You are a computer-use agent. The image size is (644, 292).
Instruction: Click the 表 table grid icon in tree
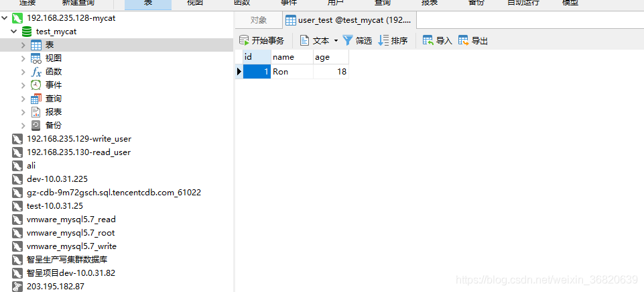point(36,45)
